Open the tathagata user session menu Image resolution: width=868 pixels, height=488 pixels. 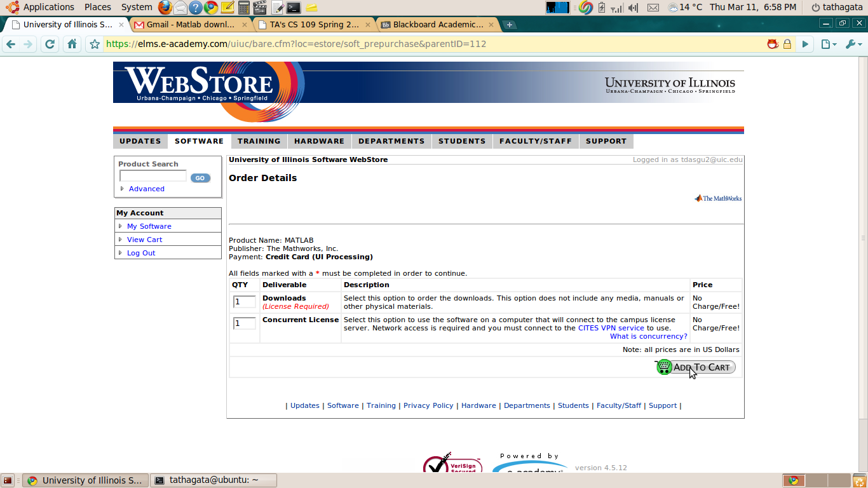tap(837, 8)
